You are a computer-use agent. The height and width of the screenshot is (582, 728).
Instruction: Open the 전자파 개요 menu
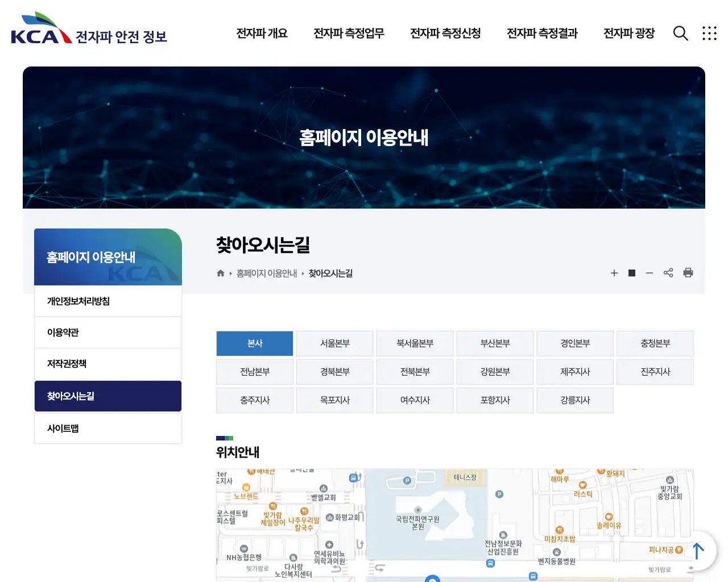(262, 34)
